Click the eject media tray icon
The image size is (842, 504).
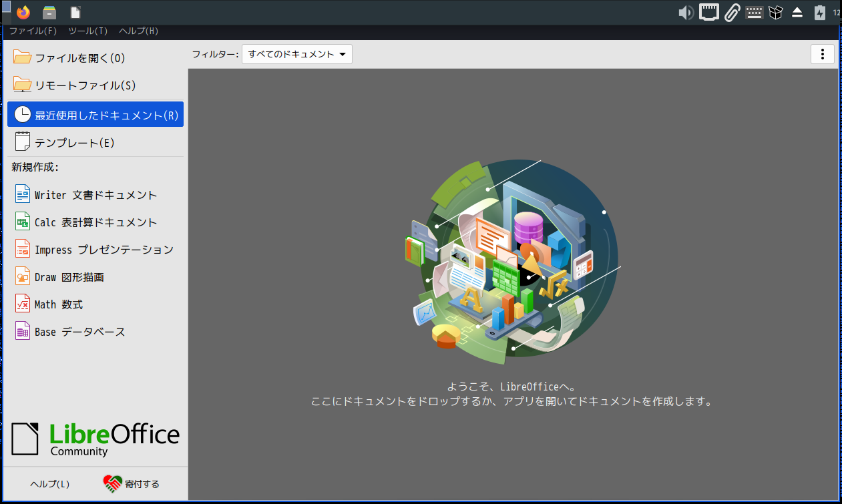tap(797, 12)
